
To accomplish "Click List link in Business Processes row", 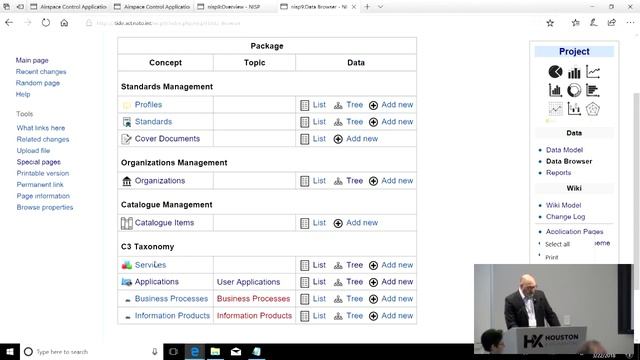I will (319, 299).
